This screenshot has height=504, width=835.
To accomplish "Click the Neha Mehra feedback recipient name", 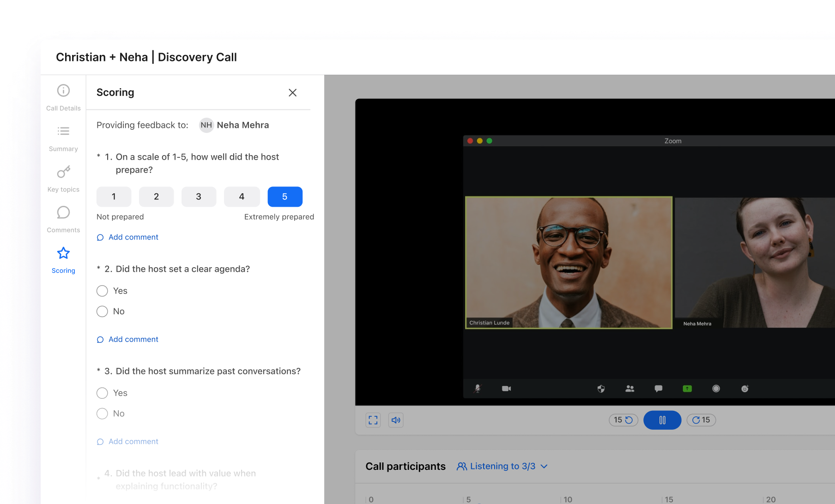I will coord(243,125).
